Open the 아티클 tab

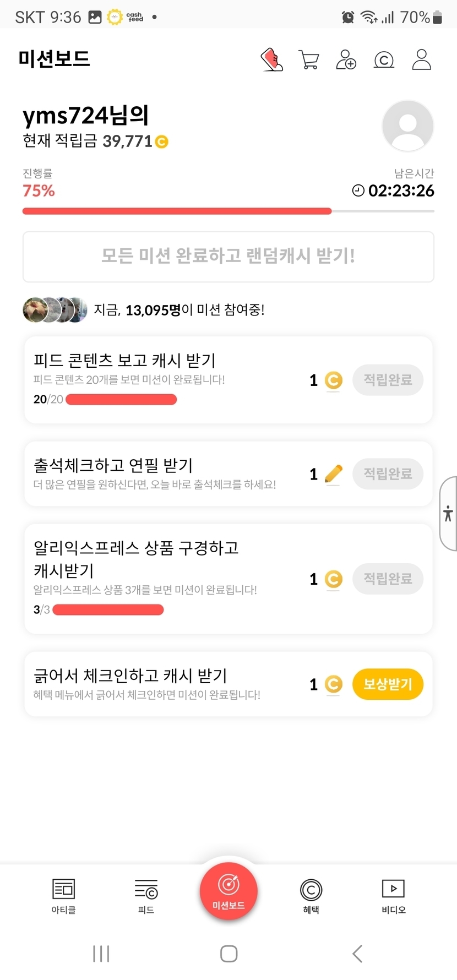coord(63,896)
